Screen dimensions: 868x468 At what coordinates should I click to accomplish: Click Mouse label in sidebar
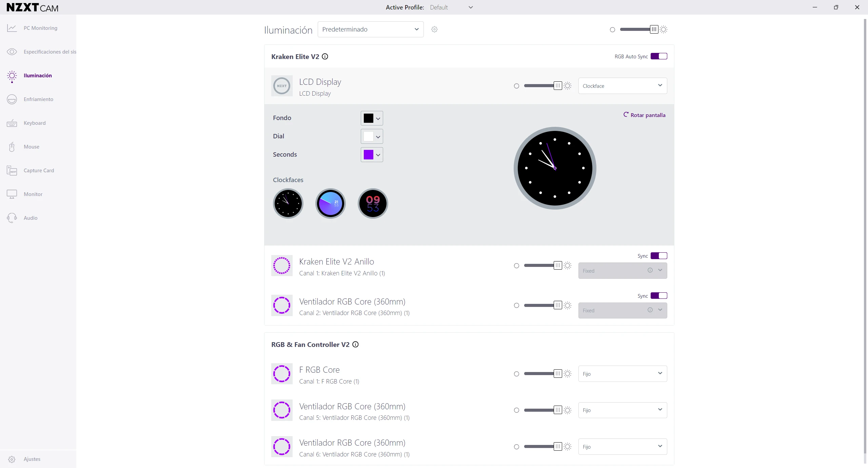pos(32,147)
